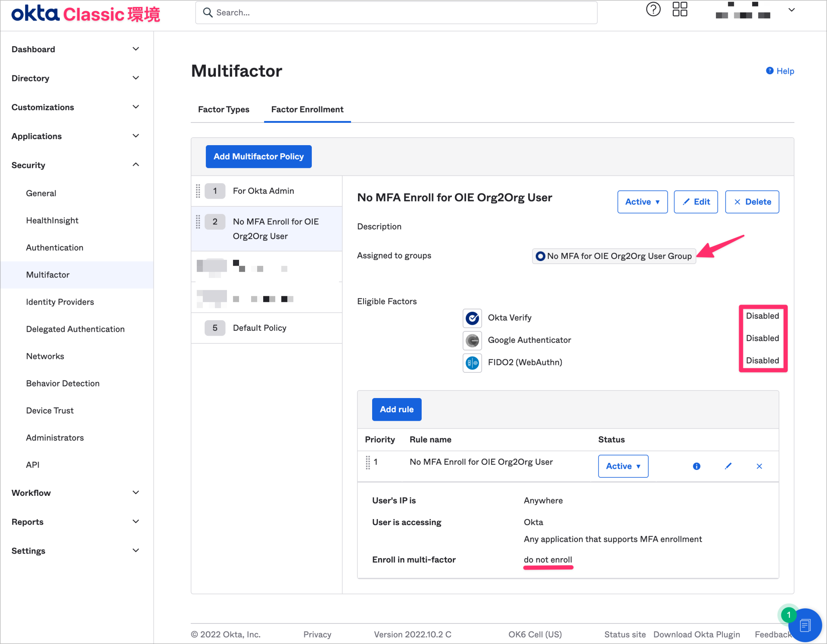Viewport: 827px width, 644px height.
Task: Select the No MFA for OIE Org2Org User Group radio
Action: pos(540,256)
